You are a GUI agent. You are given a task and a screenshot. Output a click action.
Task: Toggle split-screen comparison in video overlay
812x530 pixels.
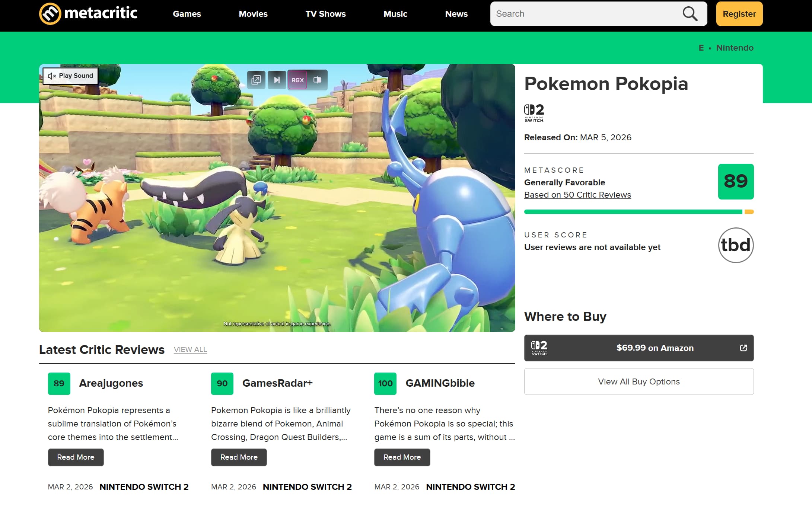pyautogui.click(x=317, y=80)
